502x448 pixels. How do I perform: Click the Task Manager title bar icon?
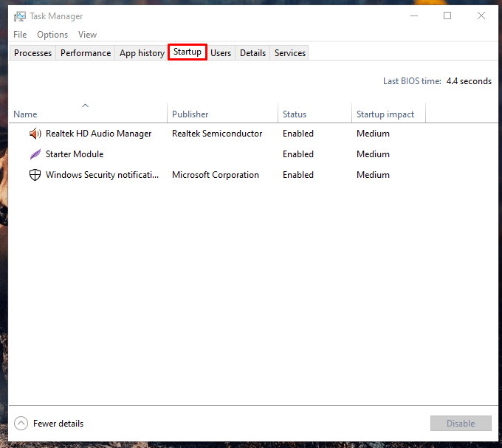tap(19, 16)
